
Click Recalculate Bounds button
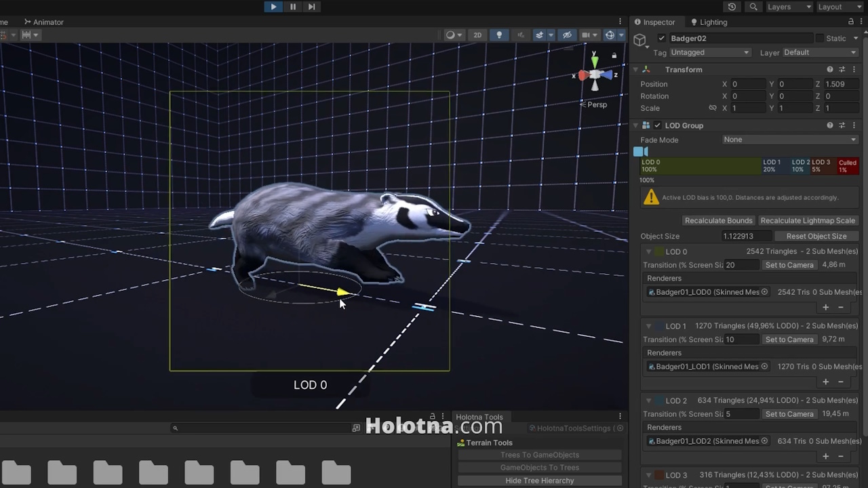(x=718, y=221)
